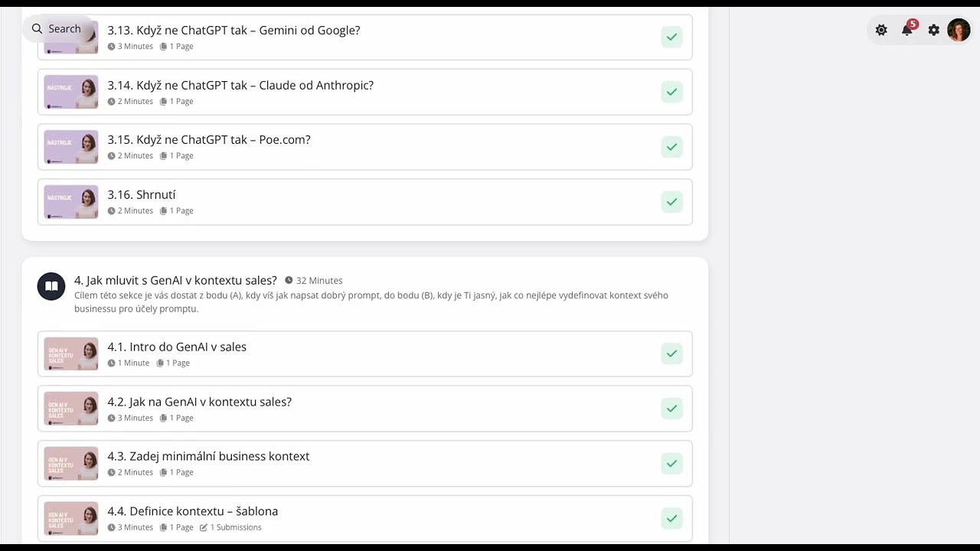Toggle completion check for 4.3 Zadej minimální
This screenshot has height=551, width=980.
point(671,463)
